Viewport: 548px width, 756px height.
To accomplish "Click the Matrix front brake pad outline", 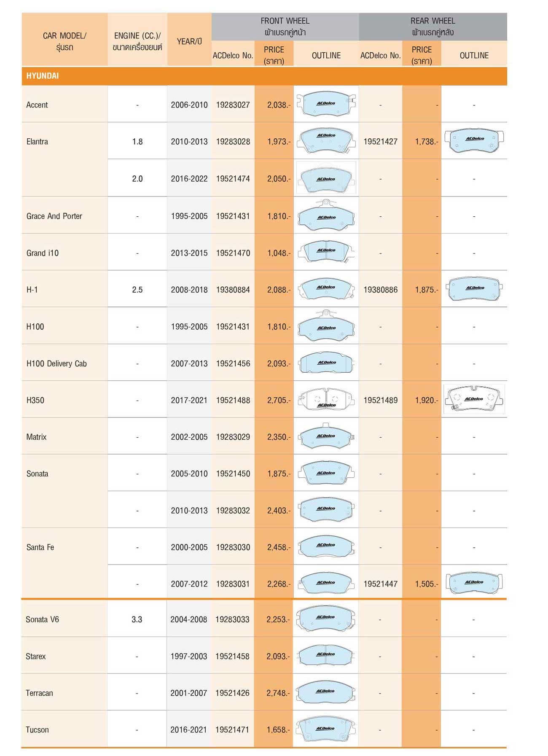I will click(x=326, y=436).
